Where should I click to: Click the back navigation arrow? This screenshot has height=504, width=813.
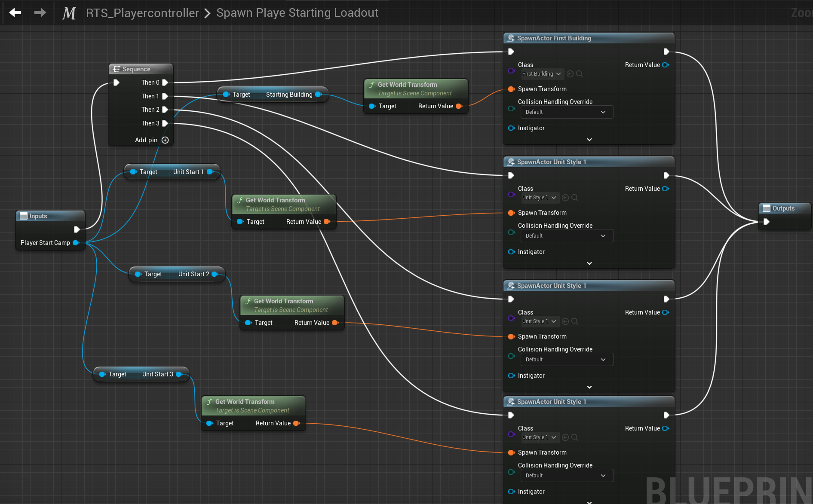point(15,13)
